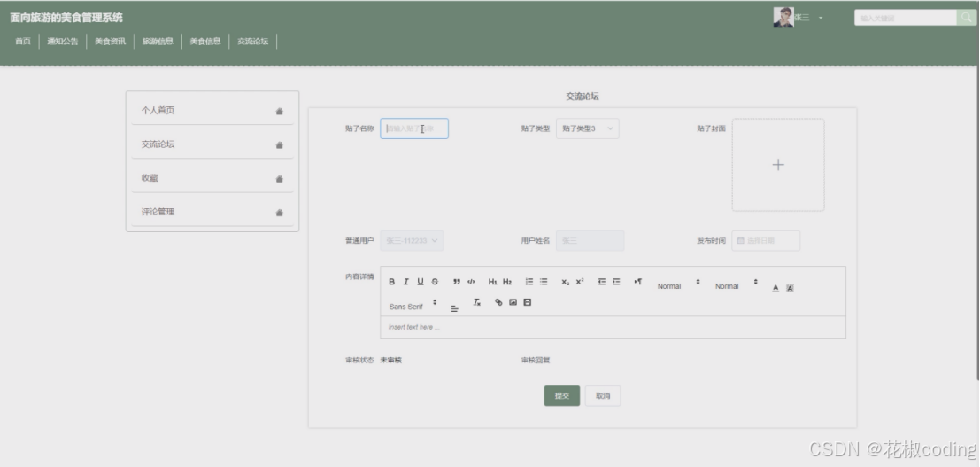Apply Heading 2 with the H2 icon

507,282
